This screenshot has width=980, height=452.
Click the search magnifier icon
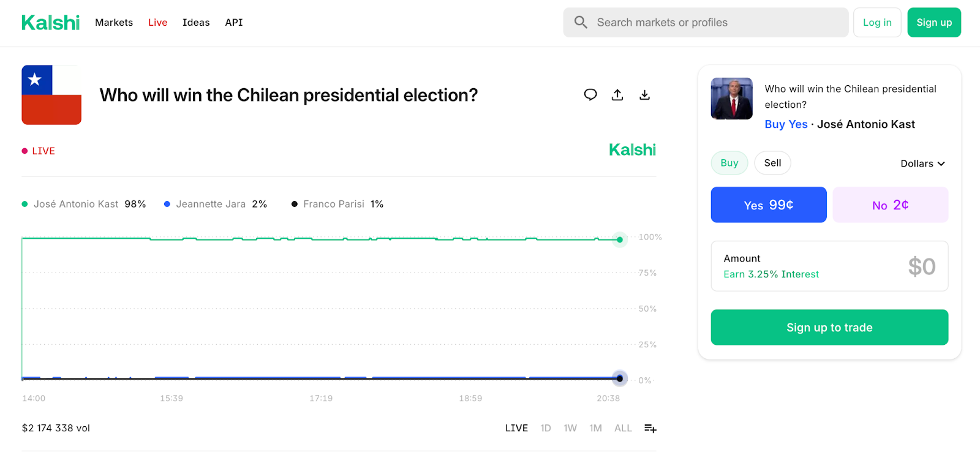click(x=581, y=23)
